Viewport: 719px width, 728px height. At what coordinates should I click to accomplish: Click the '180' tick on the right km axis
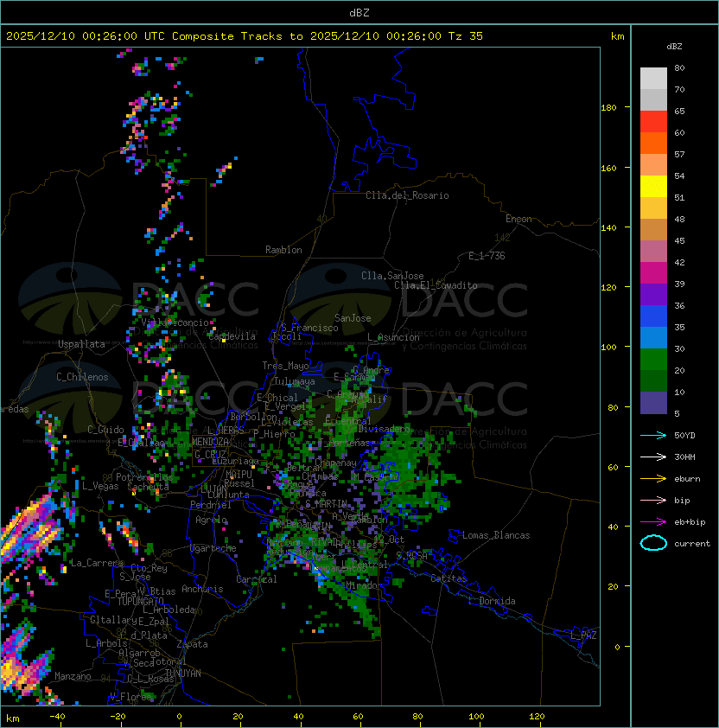point(608,107)
